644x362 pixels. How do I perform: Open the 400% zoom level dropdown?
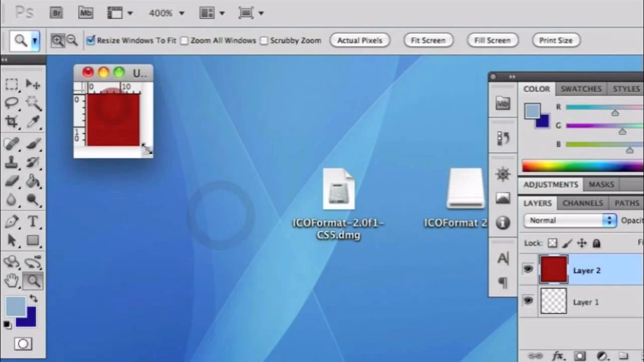point(167,13)
